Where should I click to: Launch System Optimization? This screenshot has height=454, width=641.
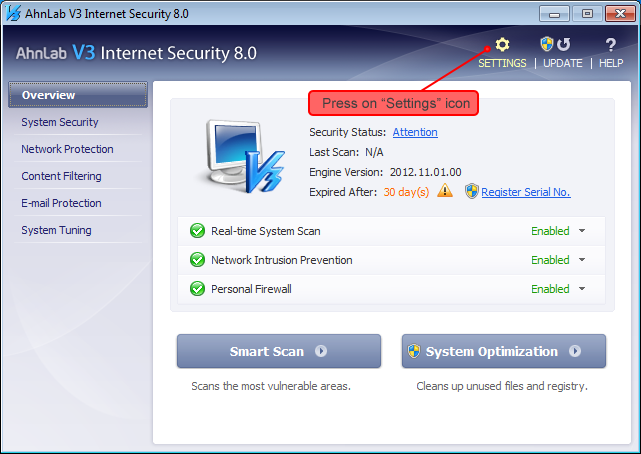tap(504, 351)
